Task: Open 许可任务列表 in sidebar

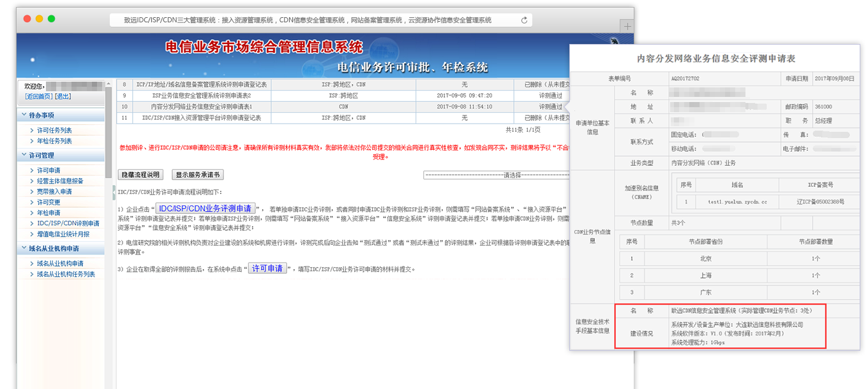Action: click(x=54, y=131)
